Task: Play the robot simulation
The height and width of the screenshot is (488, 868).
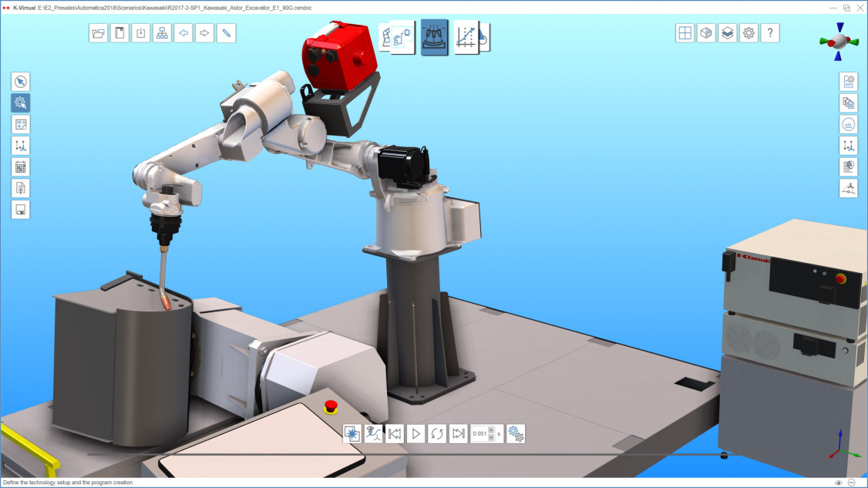Action: click(416, 433)
